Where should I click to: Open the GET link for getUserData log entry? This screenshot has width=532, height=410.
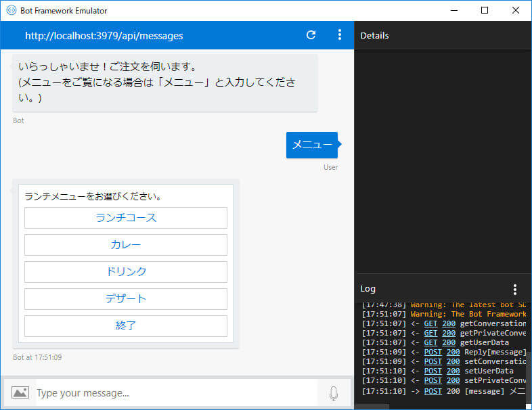coord(430,342)
